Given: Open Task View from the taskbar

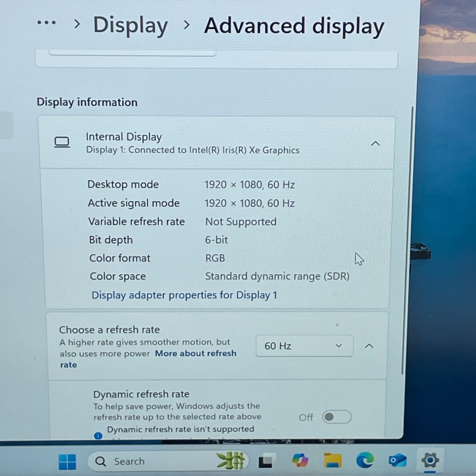Looking at the screenshot, I should [x=265, y=461].
